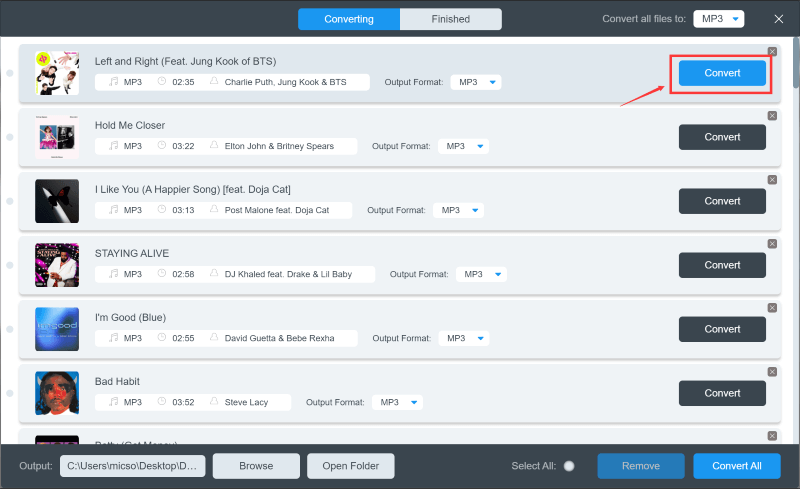Click the artist icon beside Elton John
This screenshot has height=489, width=800.
[214, 145]
